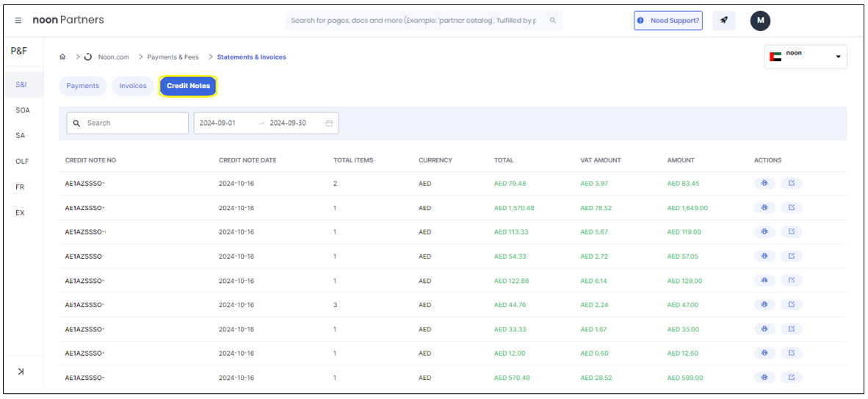The image size is (868, 399).
Task: Click the Need Support? button
Action: point(668,20)
